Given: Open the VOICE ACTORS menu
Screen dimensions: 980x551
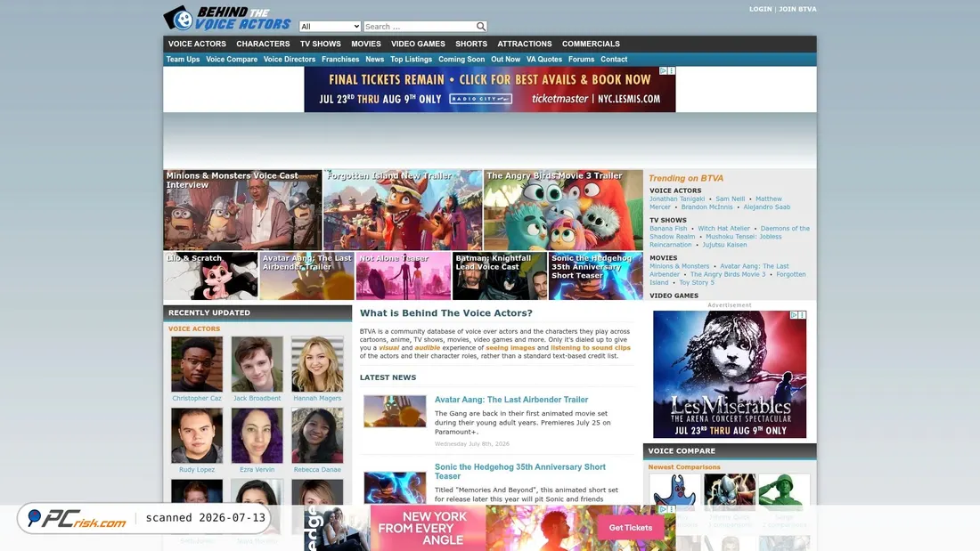Looking at the screenshot, I should (x=197, y=44).
